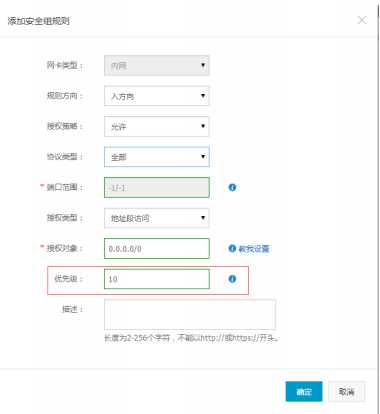380x414 pixels.
Task: Click the 描述 text area
Action: pos(190,314)
